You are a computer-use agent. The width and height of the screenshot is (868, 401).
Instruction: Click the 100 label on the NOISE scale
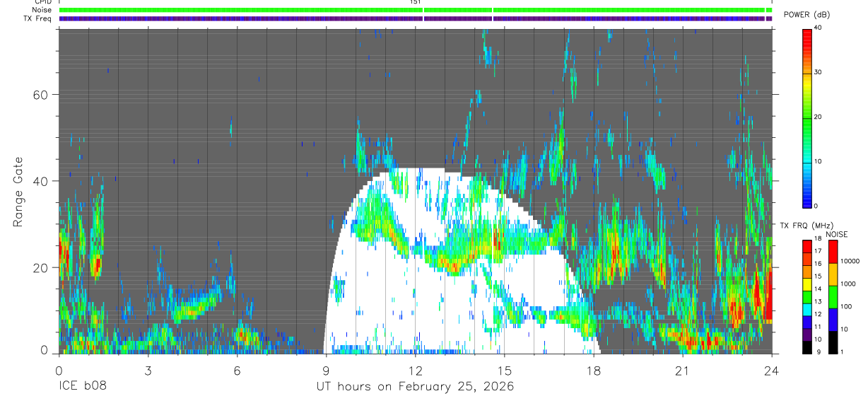pyautogui.click(x=845, y=306)
